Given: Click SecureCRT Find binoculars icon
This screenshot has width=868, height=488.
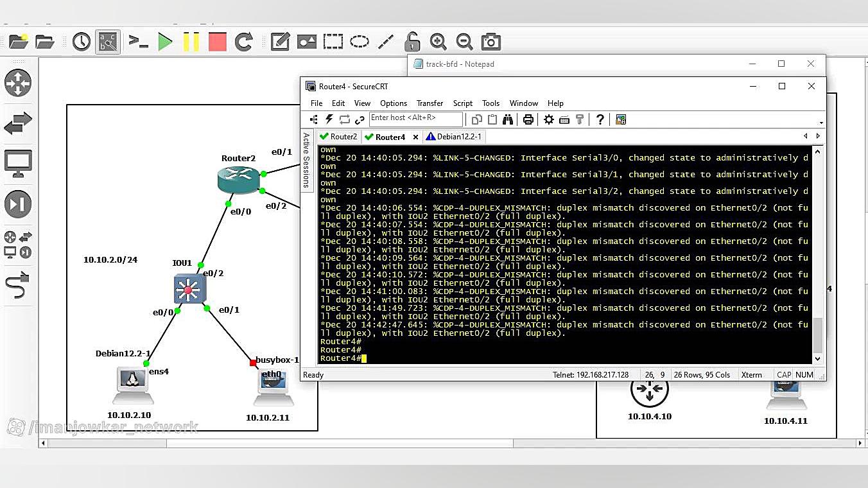Looking at the screenshot, I should [508, 119].
